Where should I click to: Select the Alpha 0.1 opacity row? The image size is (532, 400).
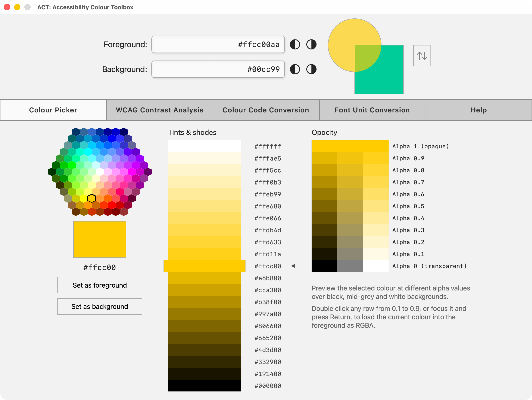point(350,254)
